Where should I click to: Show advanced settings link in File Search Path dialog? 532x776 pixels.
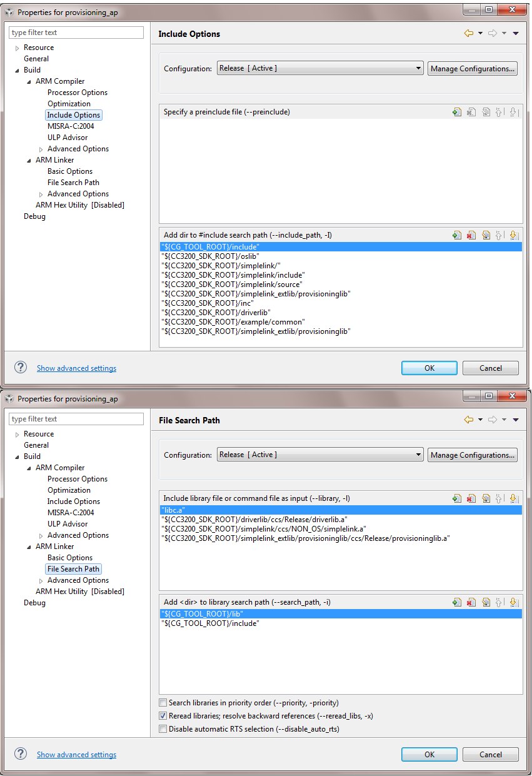tap(76, 755)
